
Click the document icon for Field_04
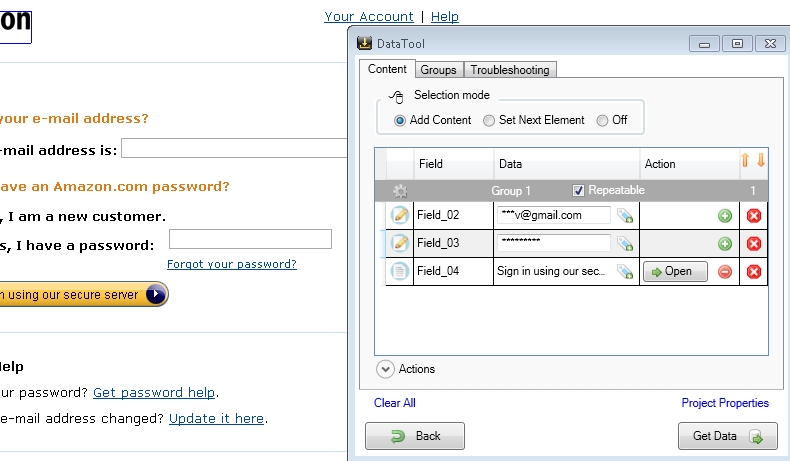tap(400, 271)
